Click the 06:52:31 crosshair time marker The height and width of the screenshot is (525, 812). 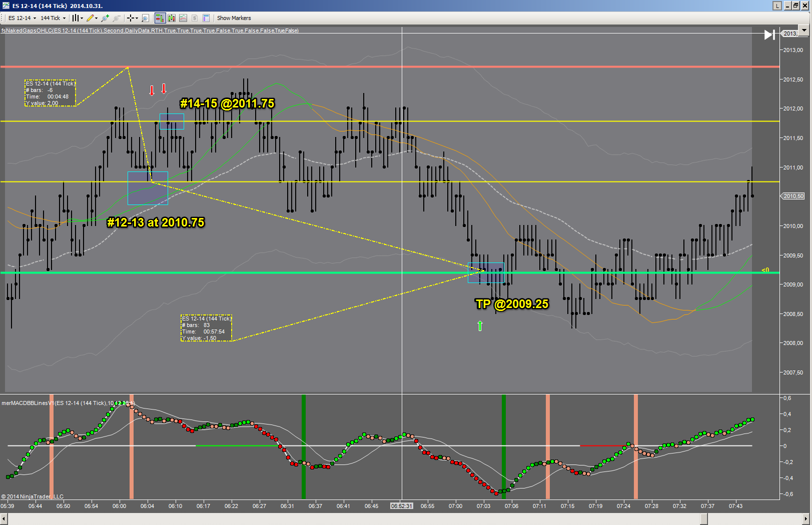(402, 506)
